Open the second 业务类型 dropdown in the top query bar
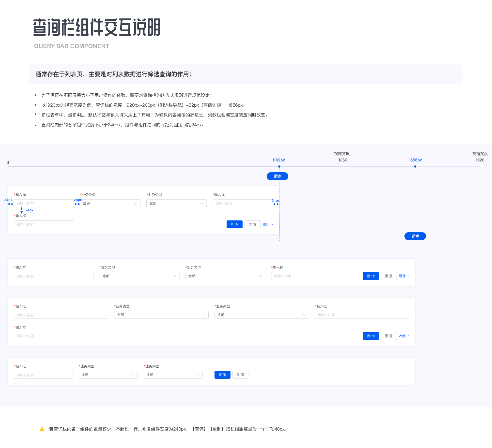 click(176, 203)
